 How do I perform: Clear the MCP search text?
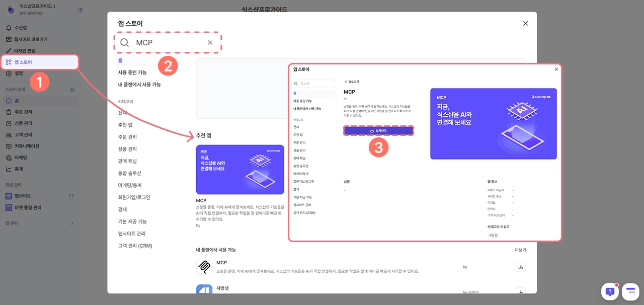[x=210, y=43]
